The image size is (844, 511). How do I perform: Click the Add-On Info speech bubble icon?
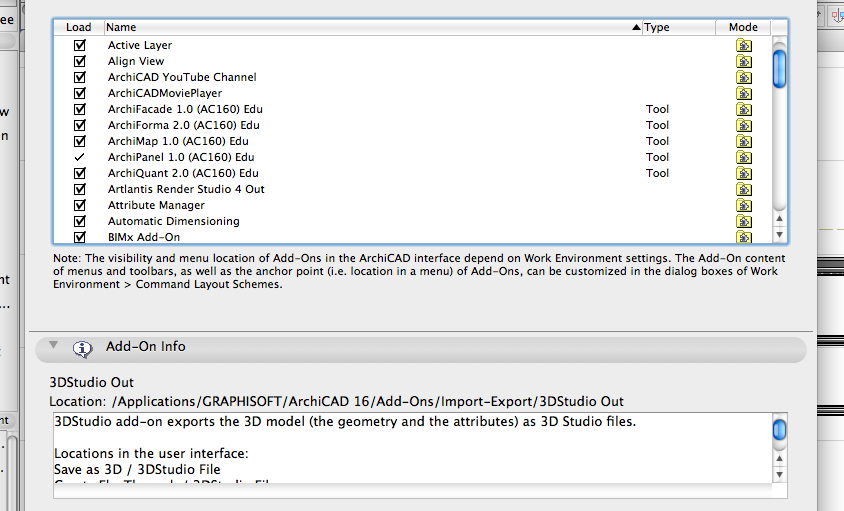click(x=82, y=349)
